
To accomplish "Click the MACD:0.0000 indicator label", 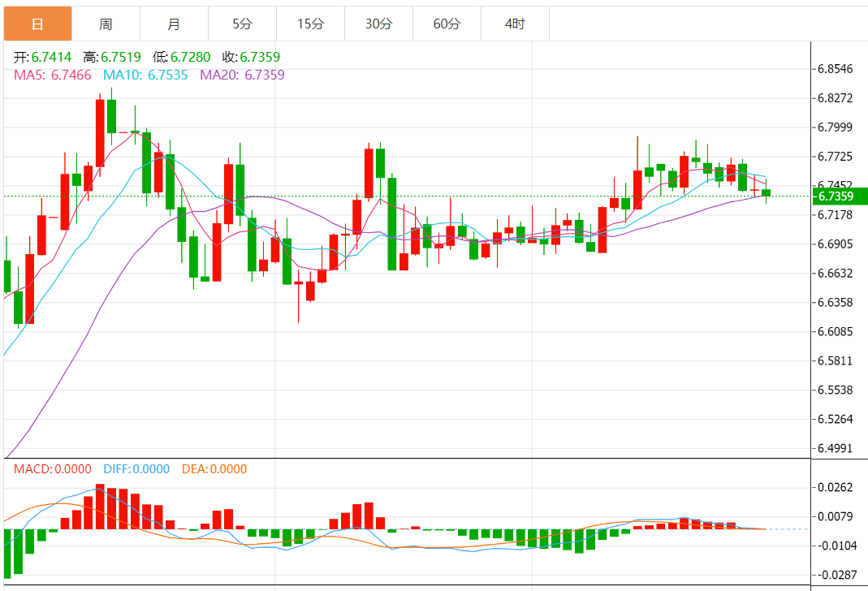I will pos(53,469).
